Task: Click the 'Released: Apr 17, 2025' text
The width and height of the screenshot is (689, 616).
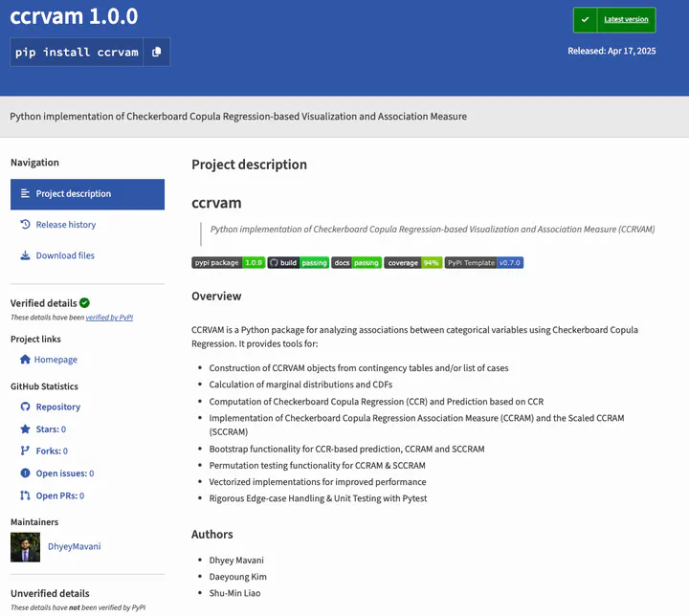Action: tap(611, 51)
